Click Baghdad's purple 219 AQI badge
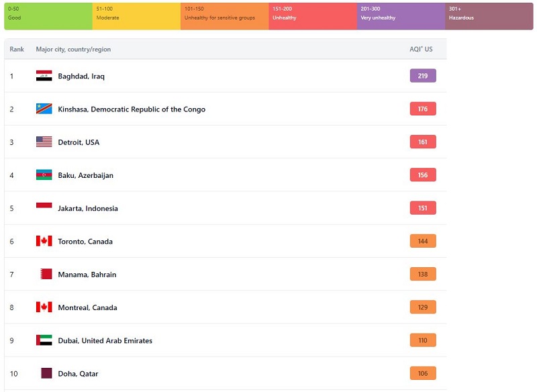The height and width of the screenshot is (392, 537). pyautogui.click(x=423, y=76)
